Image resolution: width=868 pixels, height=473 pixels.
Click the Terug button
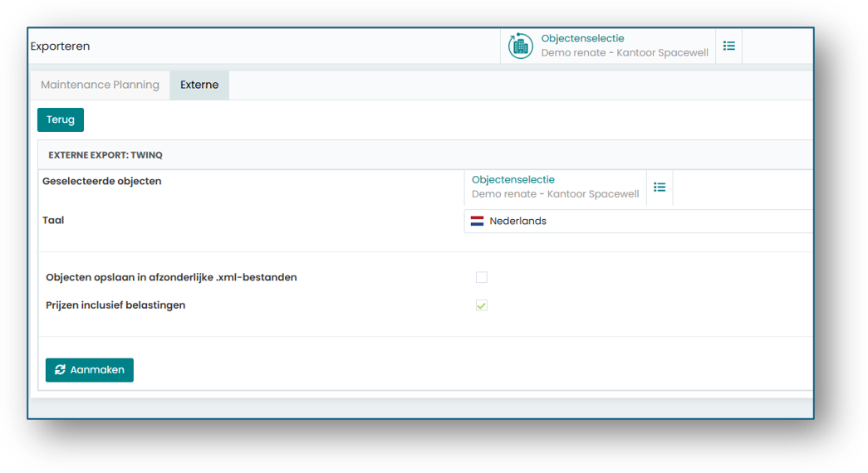(x=61, y=119)
